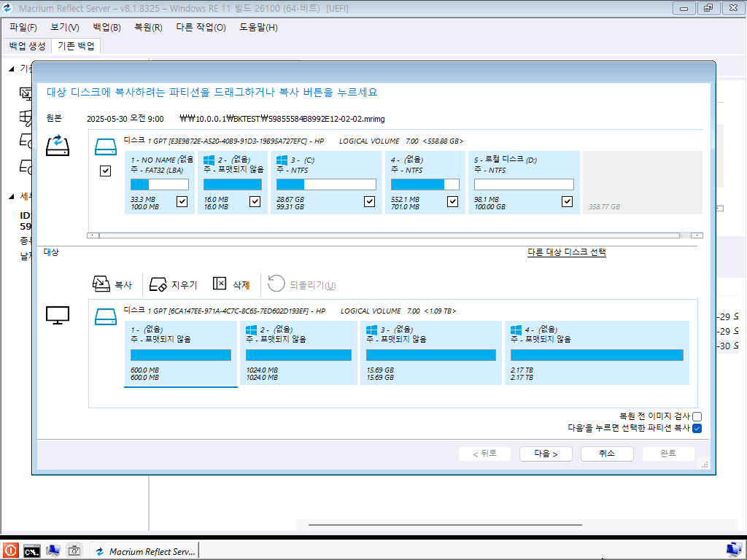
Task: Click source scrollbar left arrow
Action: tap(93, 236)
